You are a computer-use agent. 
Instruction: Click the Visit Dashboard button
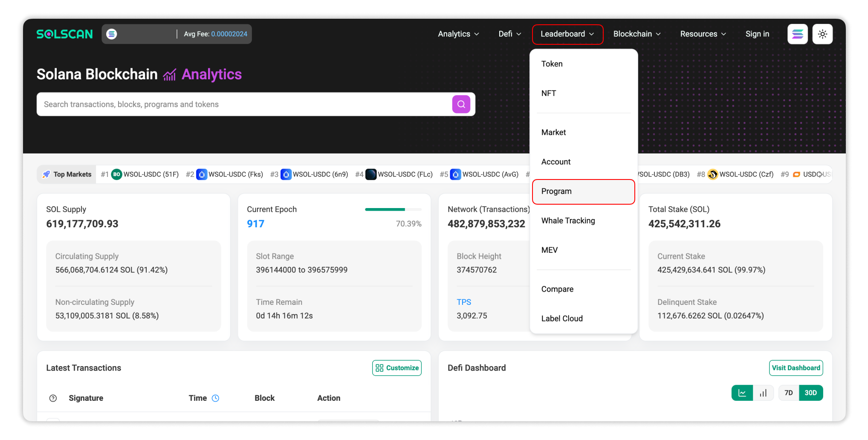point(796,368)
